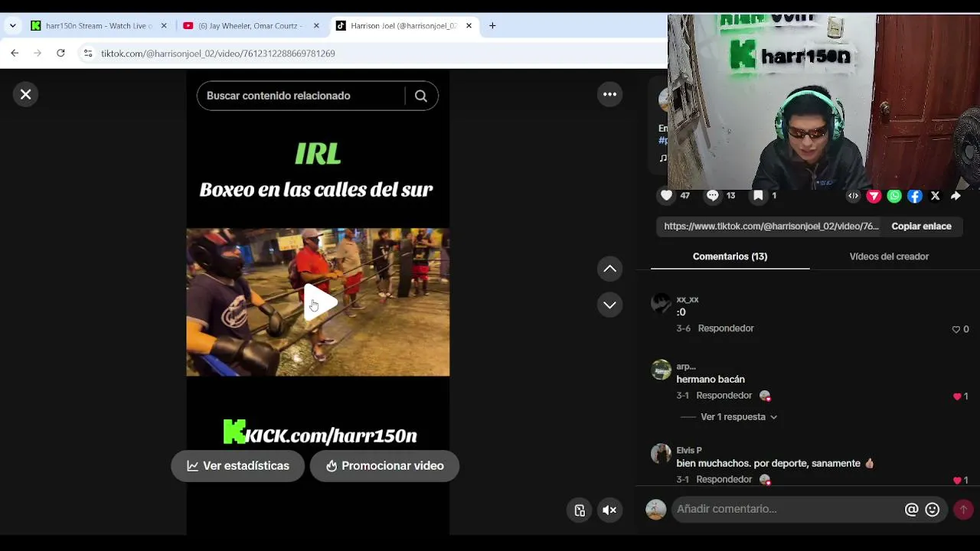
Task: Click the creator-liked badge on Elvis P's comment
Action: click(765, 480)
